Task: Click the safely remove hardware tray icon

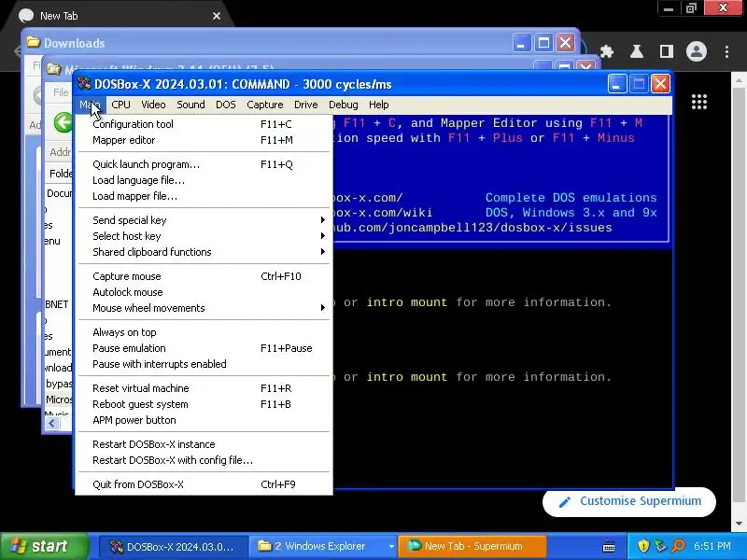Action: 660,546
